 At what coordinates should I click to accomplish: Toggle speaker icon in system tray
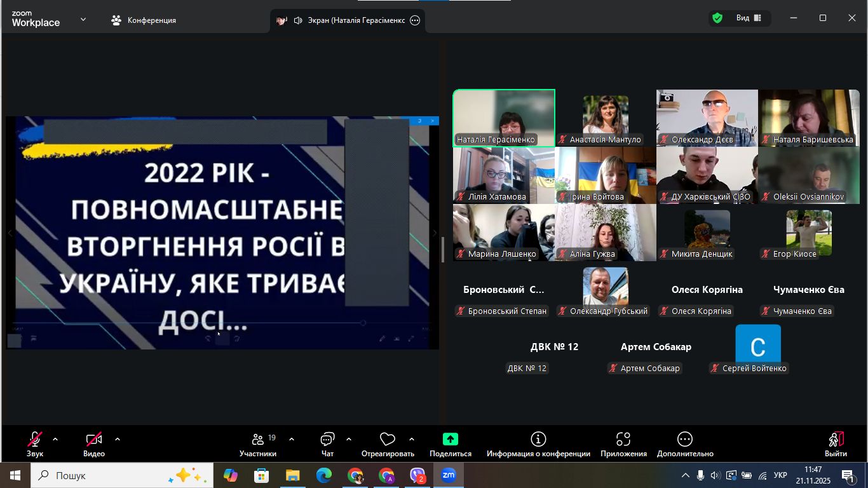coord(715,475)
